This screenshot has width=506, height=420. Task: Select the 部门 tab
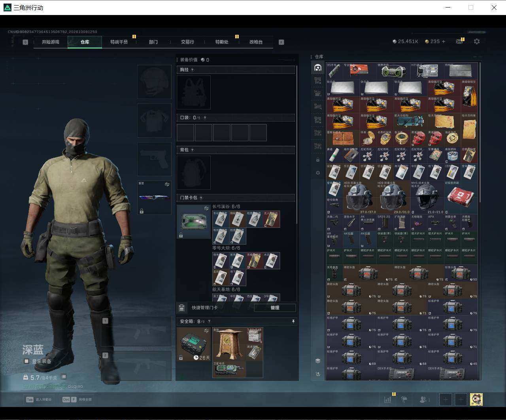(x=153, y=42)
